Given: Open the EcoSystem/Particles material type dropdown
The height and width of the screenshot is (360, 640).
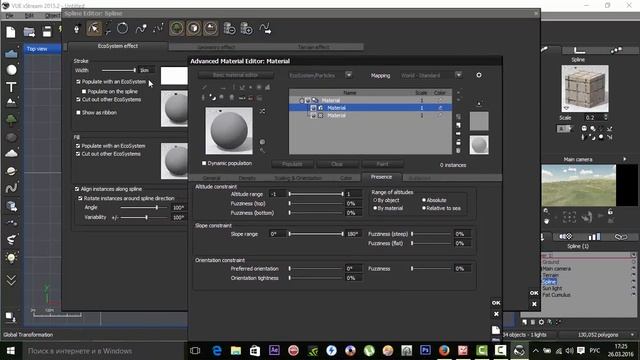Looking at the screenshot, I should tap(349, 75).
